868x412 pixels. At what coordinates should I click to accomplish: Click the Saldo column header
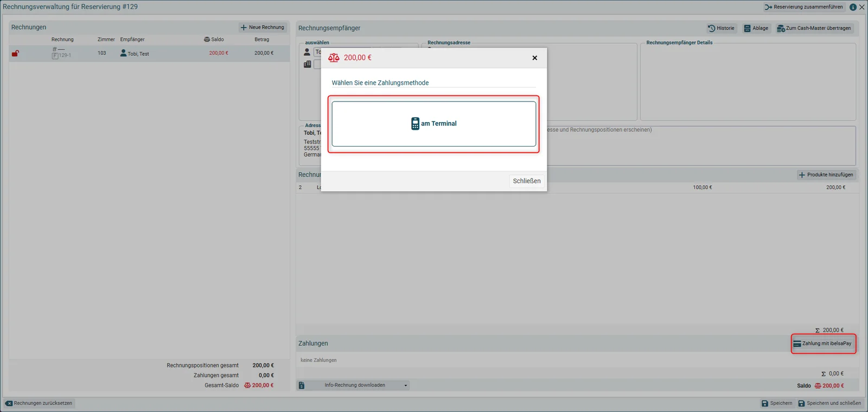click(x=214, y=40)
